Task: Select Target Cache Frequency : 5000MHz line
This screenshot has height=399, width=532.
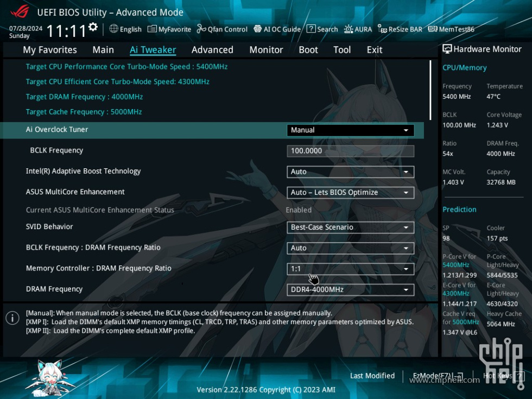Action: pos(84,112)
